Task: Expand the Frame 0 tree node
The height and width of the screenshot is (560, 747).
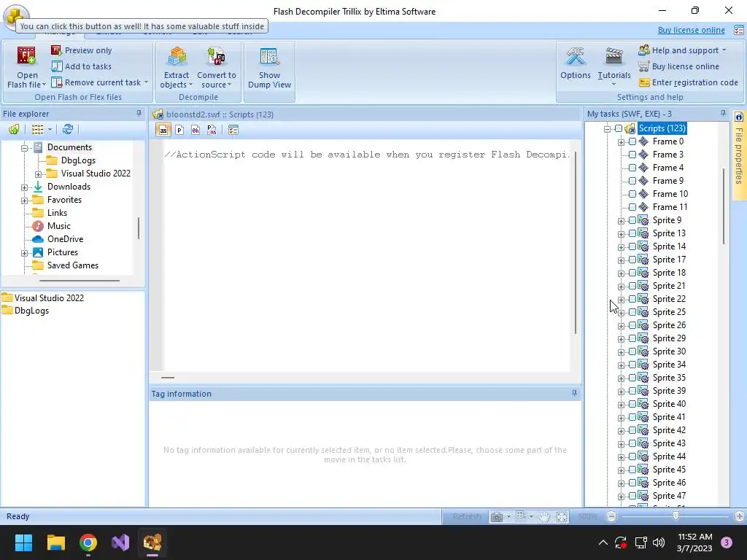Action: click(x=621, y=142)
